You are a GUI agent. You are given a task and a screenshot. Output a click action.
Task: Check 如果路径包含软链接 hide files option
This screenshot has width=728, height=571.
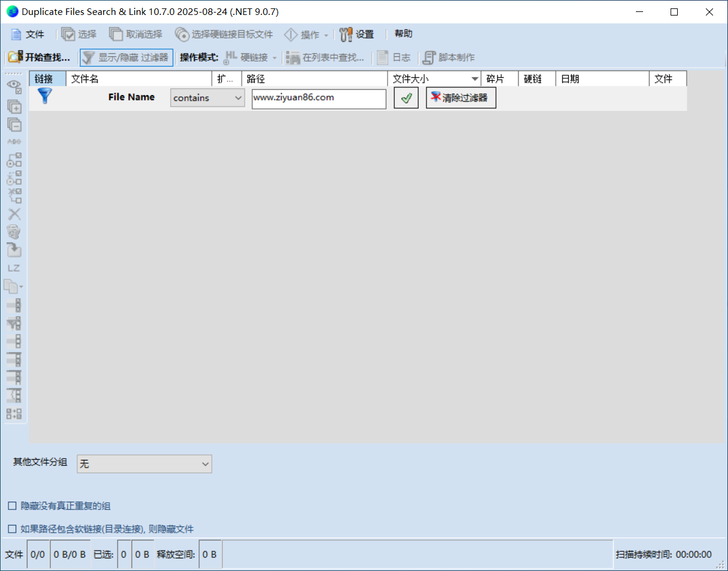tap(12, 529)
